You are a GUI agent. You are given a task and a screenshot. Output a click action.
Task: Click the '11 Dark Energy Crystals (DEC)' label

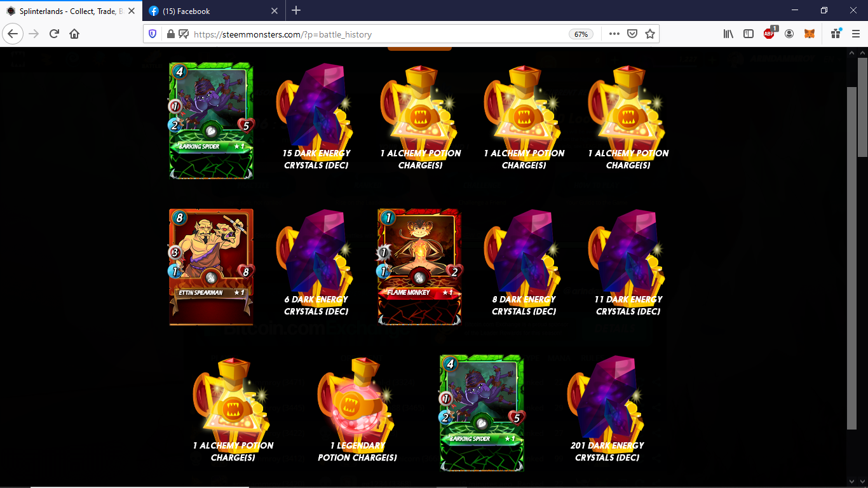(x=628, y=305)
